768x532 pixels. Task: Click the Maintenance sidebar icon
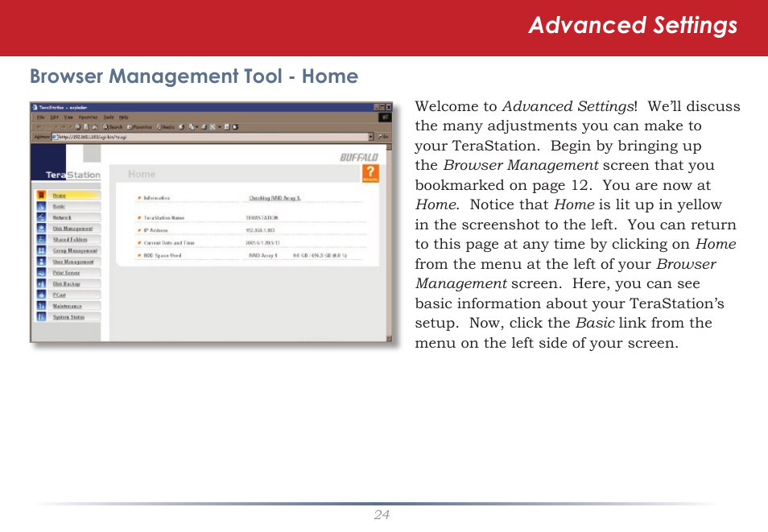click(x=42, y=306)
